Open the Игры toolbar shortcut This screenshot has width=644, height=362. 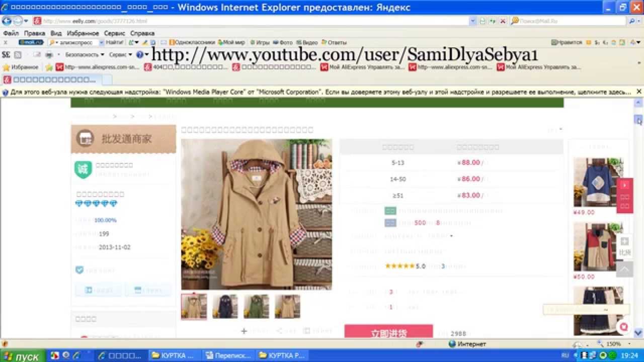click(260, 43)
